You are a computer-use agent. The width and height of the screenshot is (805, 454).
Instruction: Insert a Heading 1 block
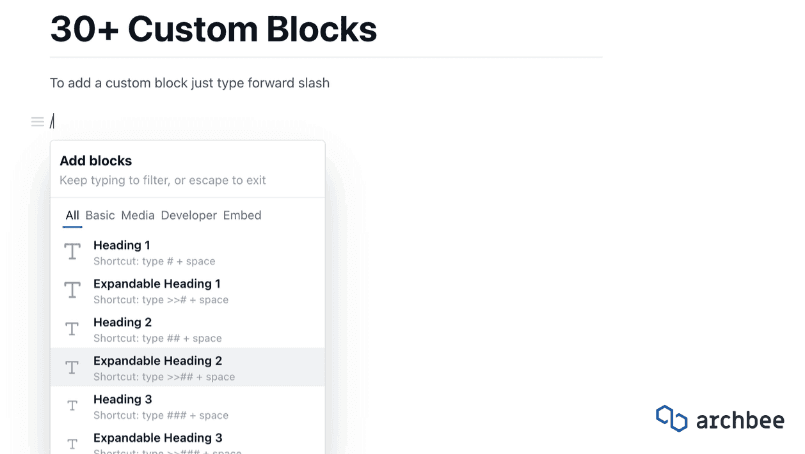tap(122, 245)
